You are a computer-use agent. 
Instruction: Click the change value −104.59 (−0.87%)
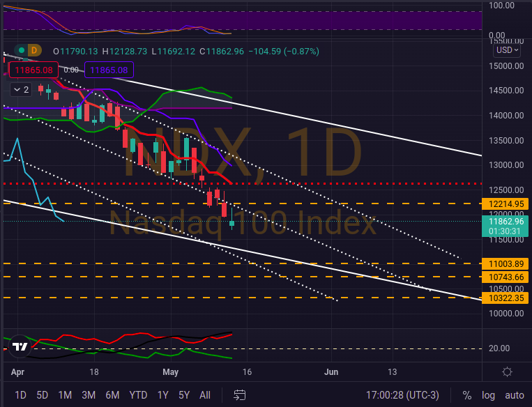point(284,51)
